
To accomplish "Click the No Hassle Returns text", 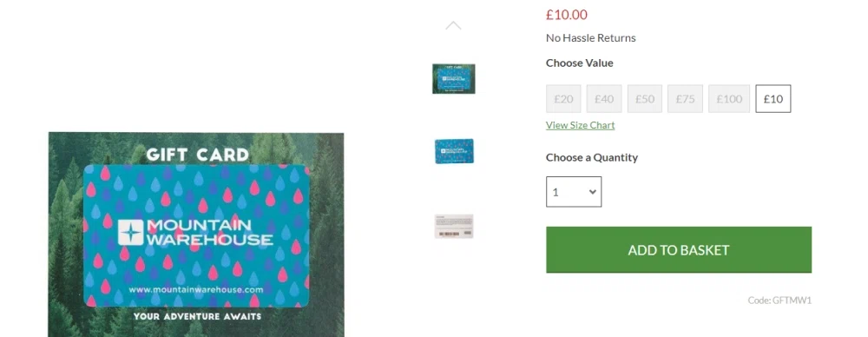I will (x=590, y=37).
